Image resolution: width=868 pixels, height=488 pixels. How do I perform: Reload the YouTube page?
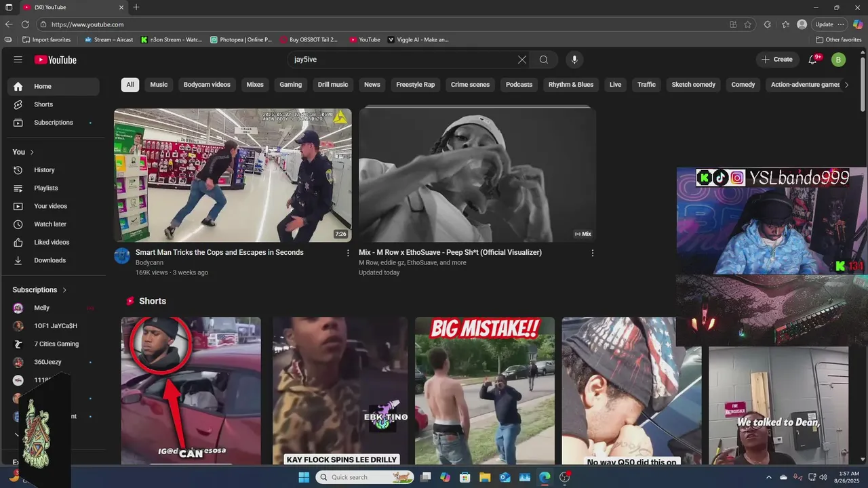(25, 24)
